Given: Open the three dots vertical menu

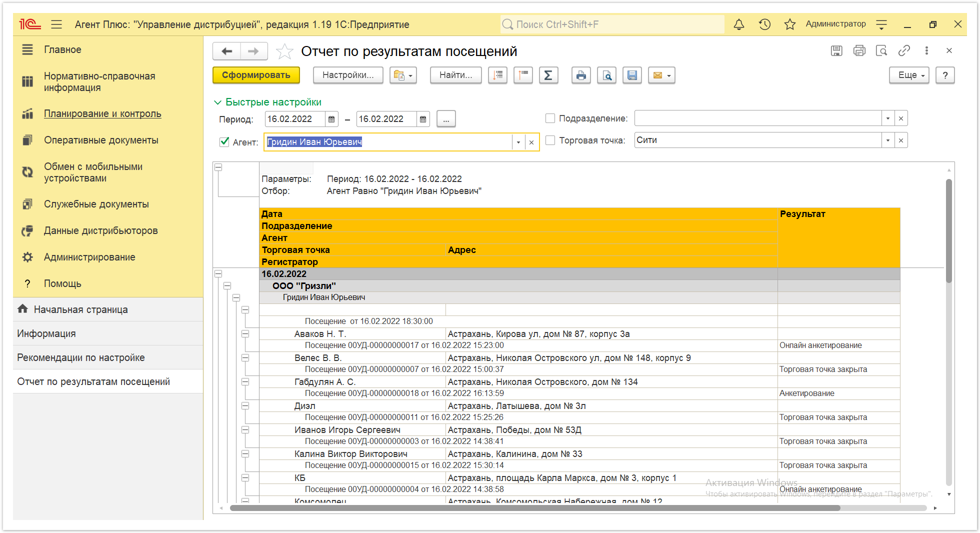Looking at the screenshot, I should (x=926, y=50).
